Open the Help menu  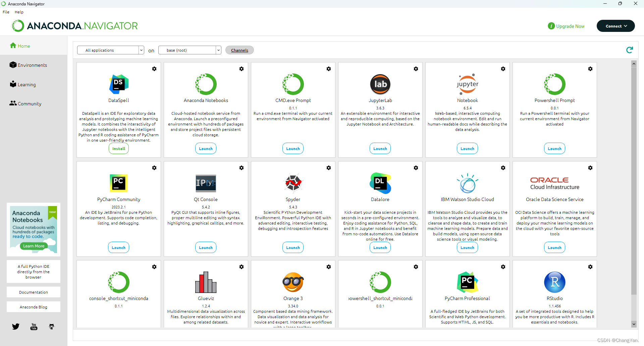pyautogui.click(x=19, y=12)
